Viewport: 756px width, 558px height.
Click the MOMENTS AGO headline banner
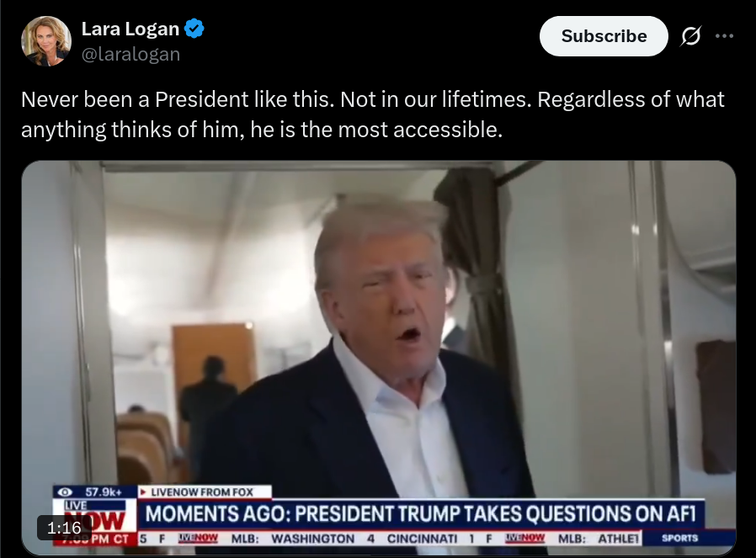[421, 513]
